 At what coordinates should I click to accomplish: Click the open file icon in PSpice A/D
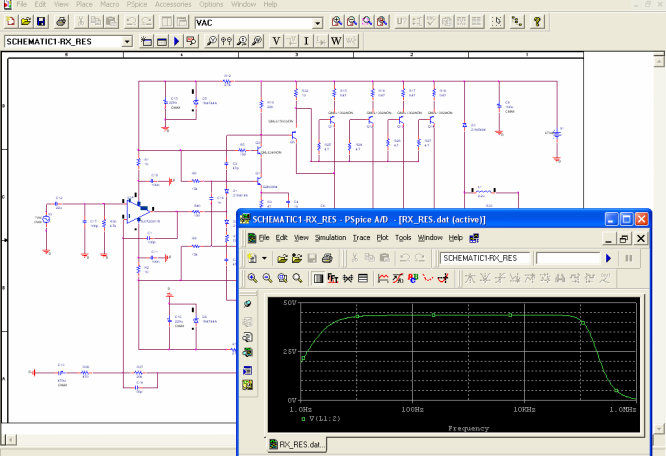coord(283,258)
